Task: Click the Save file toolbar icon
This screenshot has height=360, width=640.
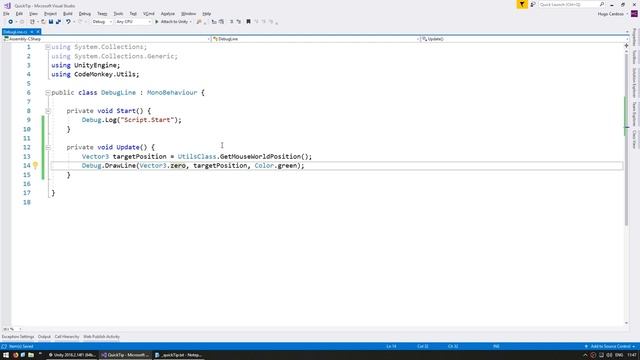Action: 51,22
